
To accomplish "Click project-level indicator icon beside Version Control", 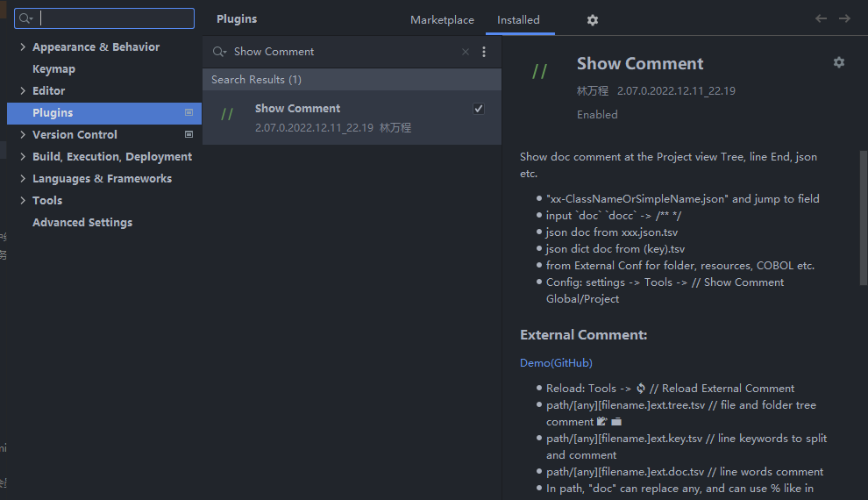I will [189, 134].
